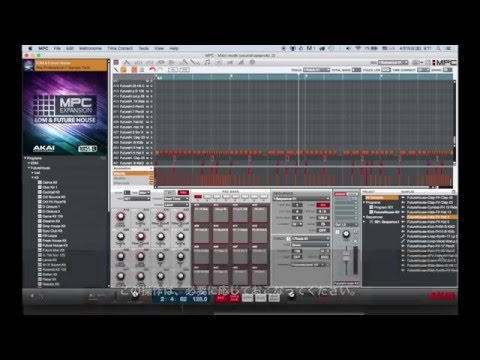Select the pencil draw tool
The image size is (480, 360).
(x=116, y=70)
